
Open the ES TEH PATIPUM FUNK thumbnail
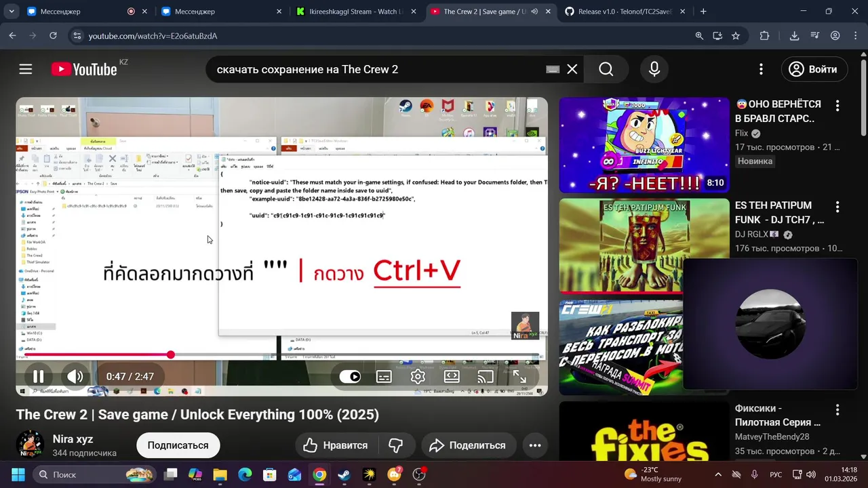tap(644, 246)
